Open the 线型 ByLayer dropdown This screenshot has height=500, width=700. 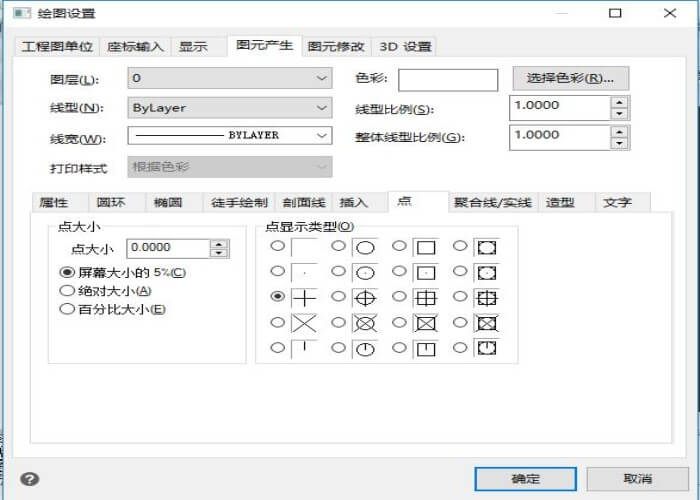pyautogui.click(x=229, y=108)
